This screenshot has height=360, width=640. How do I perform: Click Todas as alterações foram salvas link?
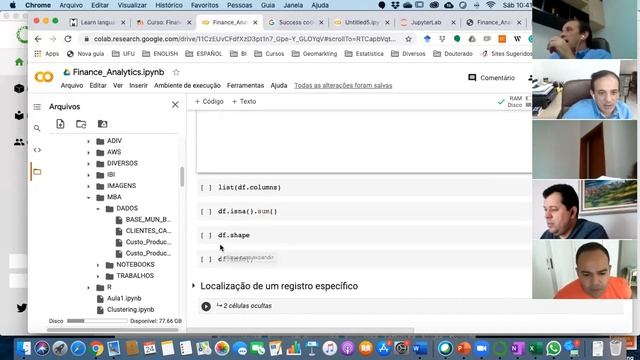point(343,85)
